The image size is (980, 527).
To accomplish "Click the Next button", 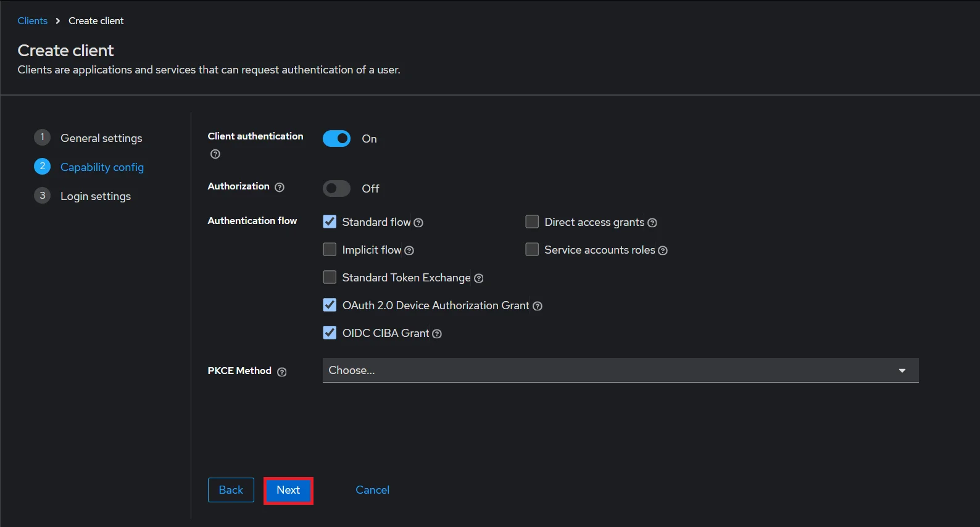I will (288, 490).
